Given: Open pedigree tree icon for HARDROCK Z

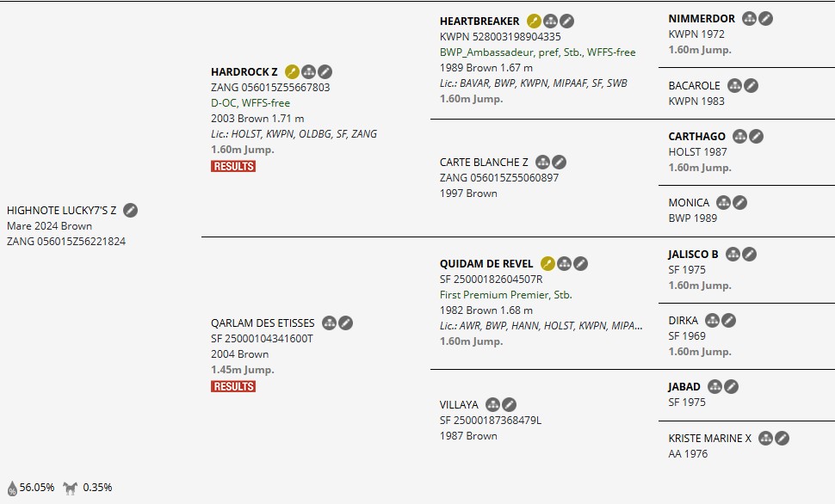Looking at the screenshot, I should coord(308,71).
